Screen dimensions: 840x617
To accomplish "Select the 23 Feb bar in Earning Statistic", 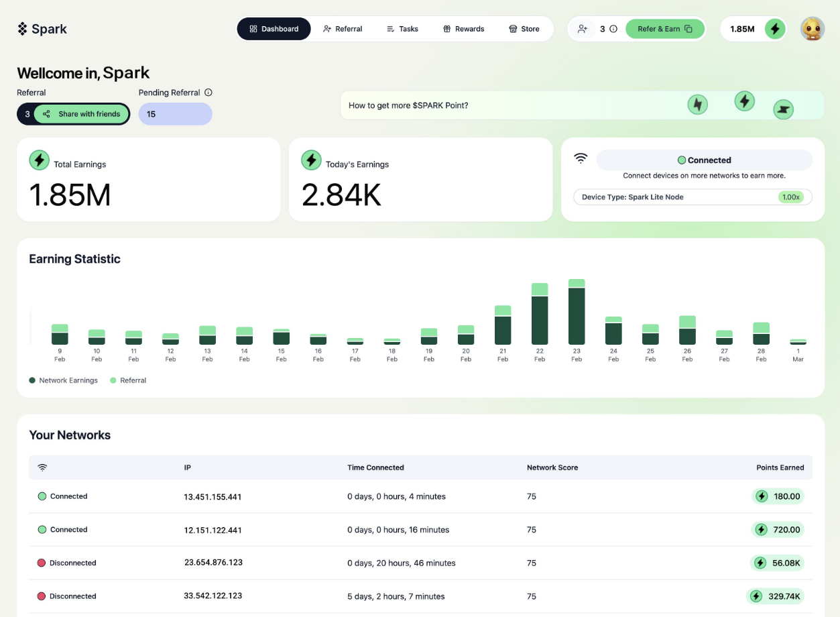I will pos(577,313).
